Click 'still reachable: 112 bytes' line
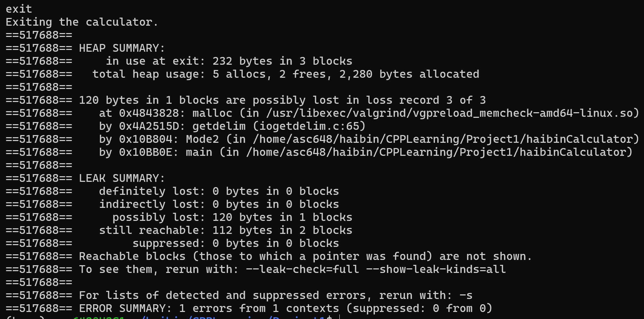Screen dimensions: 644x319 (x=226, y=230)
